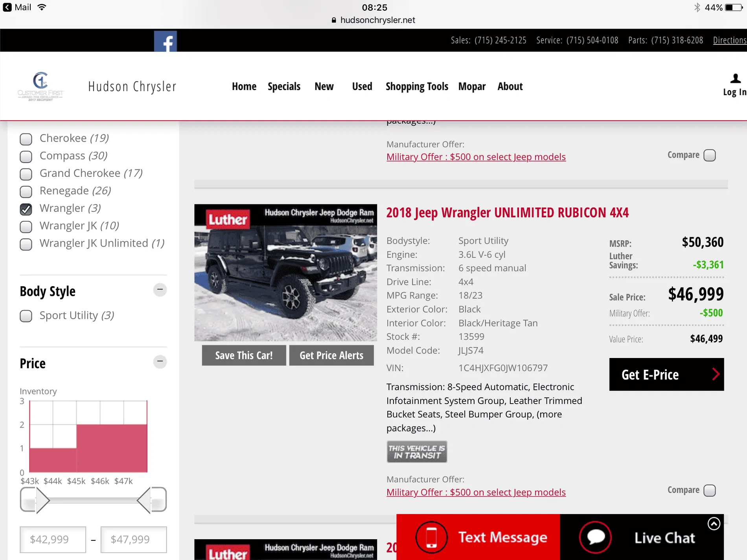Viewport: 747px width, 560px height.
Task: Open Military Offer link under Rubicon listing
Action: tap(476, 492)
